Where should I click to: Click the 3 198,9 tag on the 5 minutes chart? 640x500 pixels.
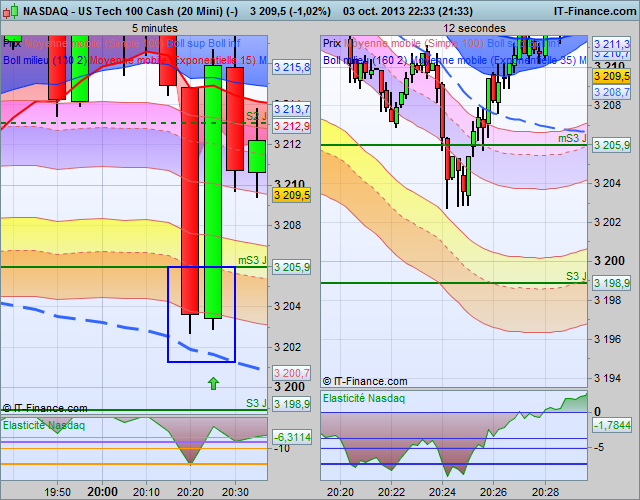291,404
